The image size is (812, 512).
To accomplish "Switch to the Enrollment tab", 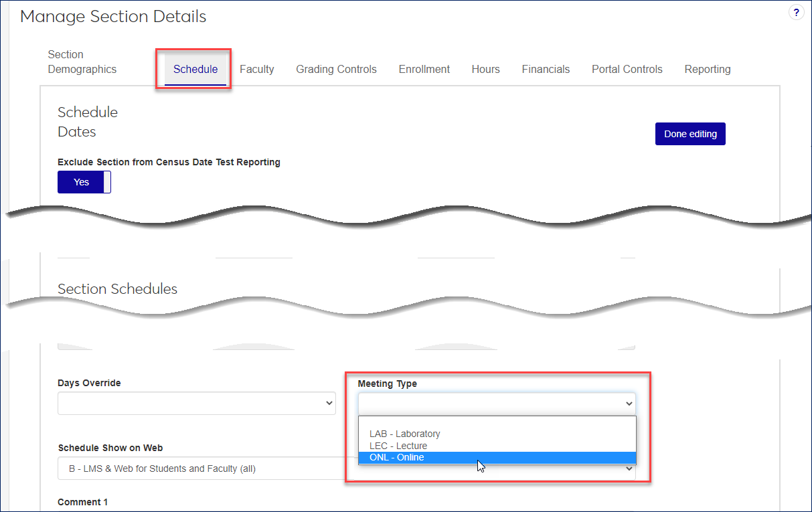I will pos(424,69).
